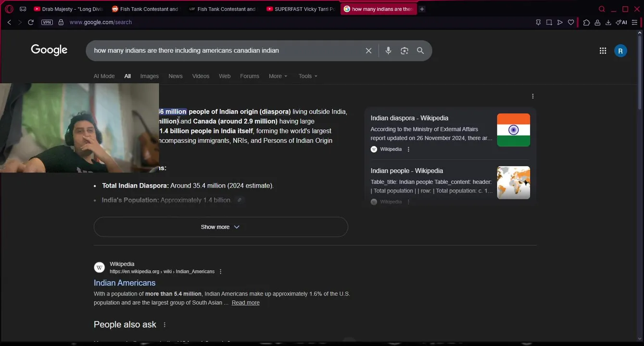Open the Google account avatar R
Screen dimensions: 644x346
(x=620, y=50)
